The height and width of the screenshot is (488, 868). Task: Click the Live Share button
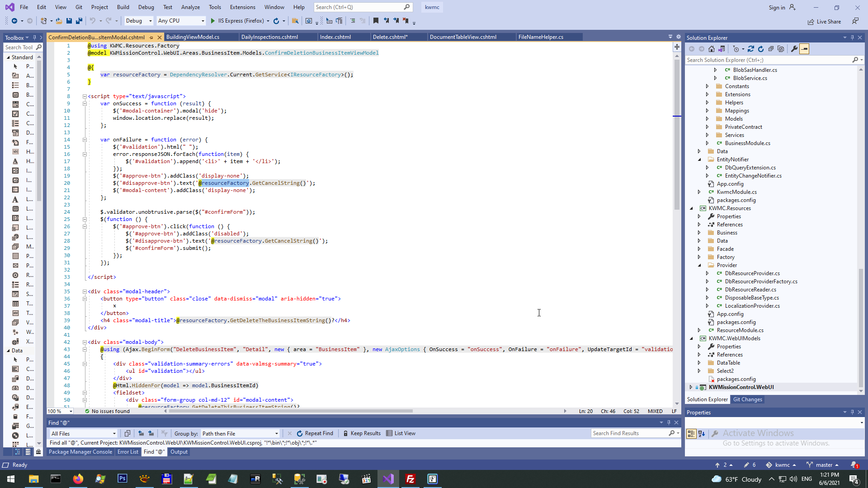[x=824, y=22]
